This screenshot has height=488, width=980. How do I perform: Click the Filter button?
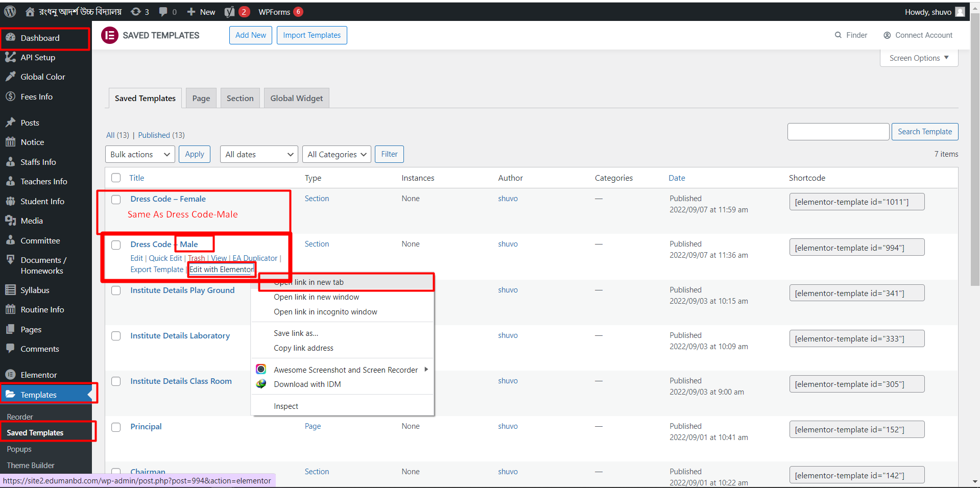pyautogui.click(x=389, y=154)
